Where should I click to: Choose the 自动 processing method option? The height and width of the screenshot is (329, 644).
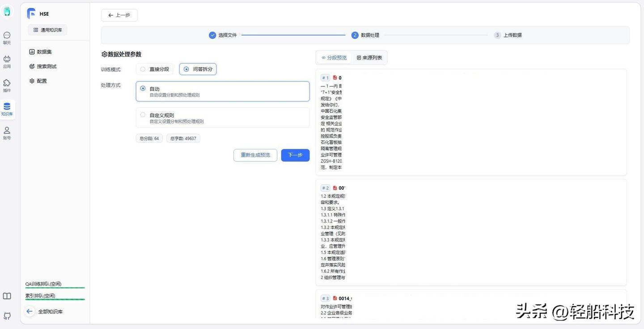point(223,91)
